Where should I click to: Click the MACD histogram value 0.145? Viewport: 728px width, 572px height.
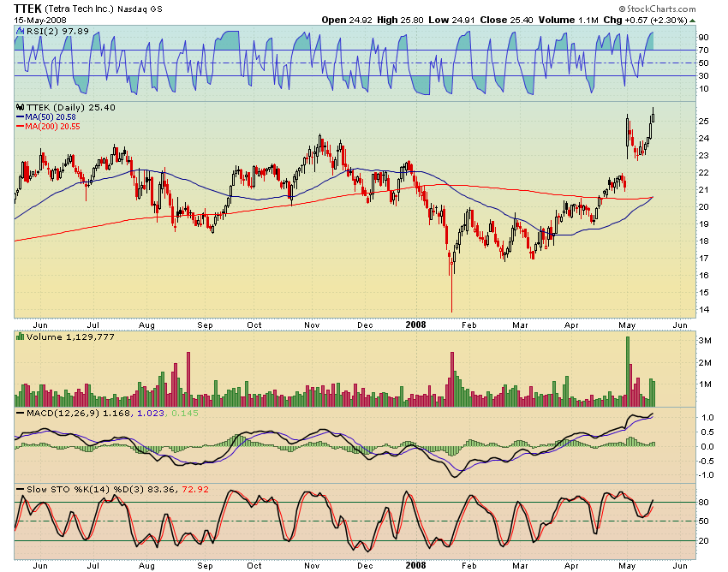(185, 413)
